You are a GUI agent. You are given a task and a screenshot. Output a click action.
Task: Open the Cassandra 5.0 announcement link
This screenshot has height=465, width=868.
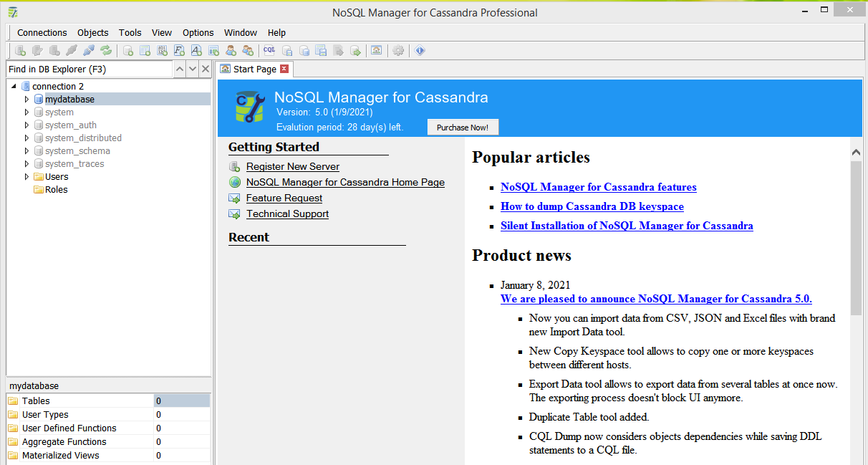pyautogui.click(x=656, y=299)
